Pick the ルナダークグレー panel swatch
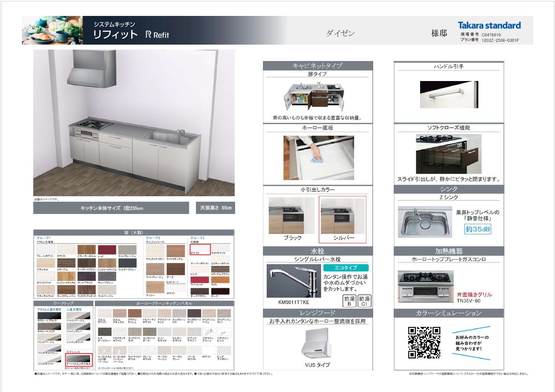The height and width of the screenshot is (392, 555). pyautogui.click(x=105, y=332)
